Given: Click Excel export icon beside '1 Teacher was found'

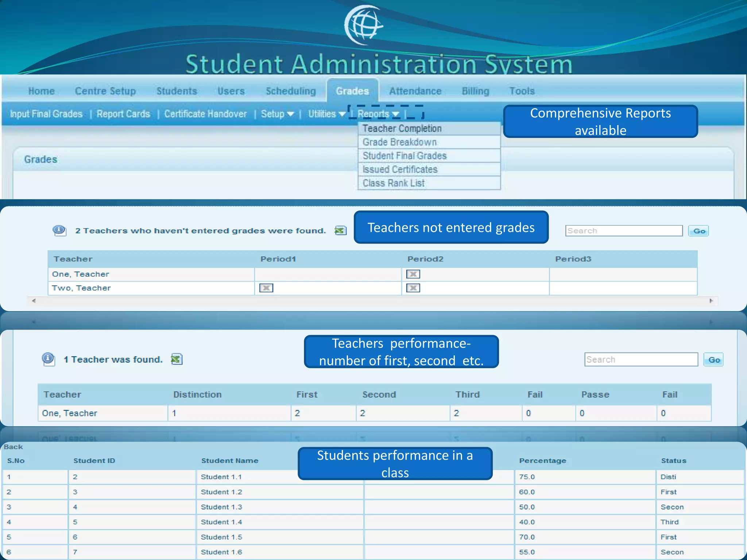Looking at the screenshot, I should coord(177,359).
